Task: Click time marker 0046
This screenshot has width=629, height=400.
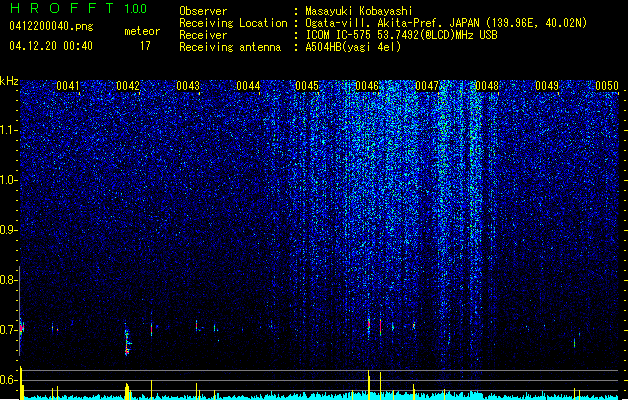Action: tap(367, 86)
